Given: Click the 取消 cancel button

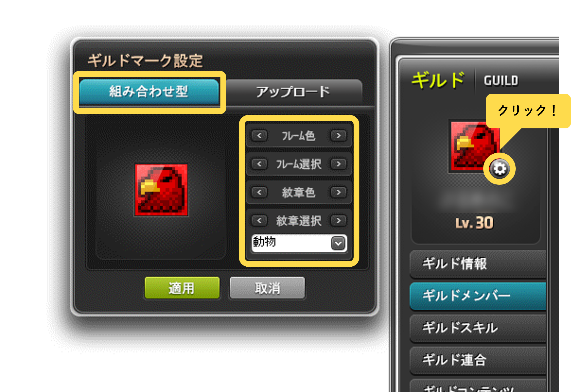Looking at the screenshot, I should point(267,288).
